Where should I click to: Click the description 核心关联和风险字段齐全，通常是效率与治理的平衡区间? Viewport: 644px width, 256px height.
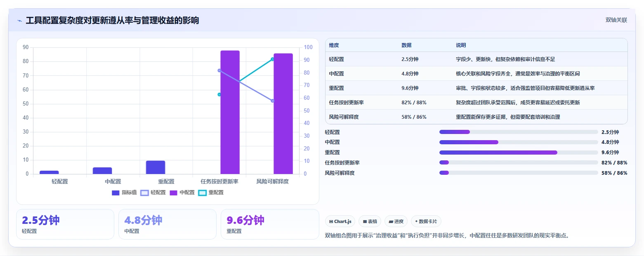click(x=518, y=74)
